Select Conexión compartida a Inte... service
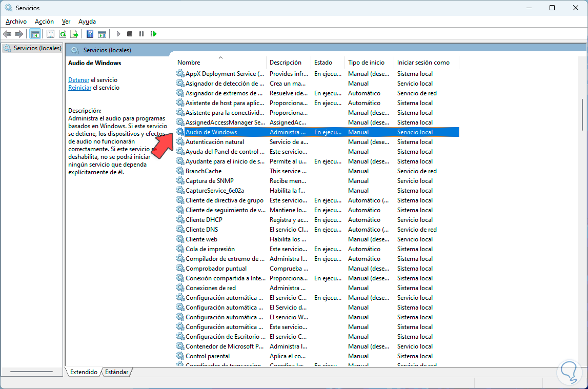This screenshot has width=588, height=389. (318, 278)
